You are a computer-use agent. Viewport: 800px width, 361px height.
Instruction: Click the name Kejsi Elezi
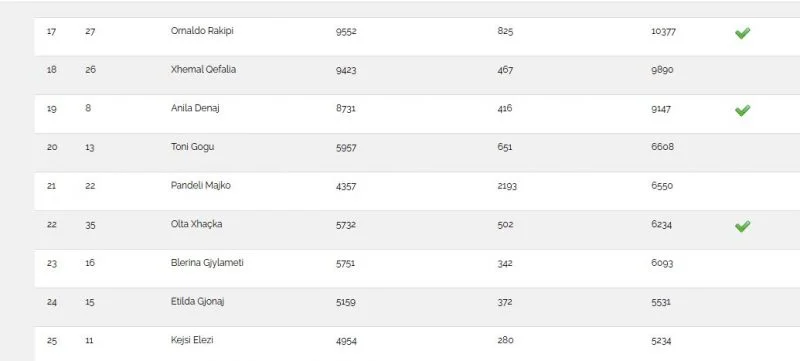(x=192, y=340)
